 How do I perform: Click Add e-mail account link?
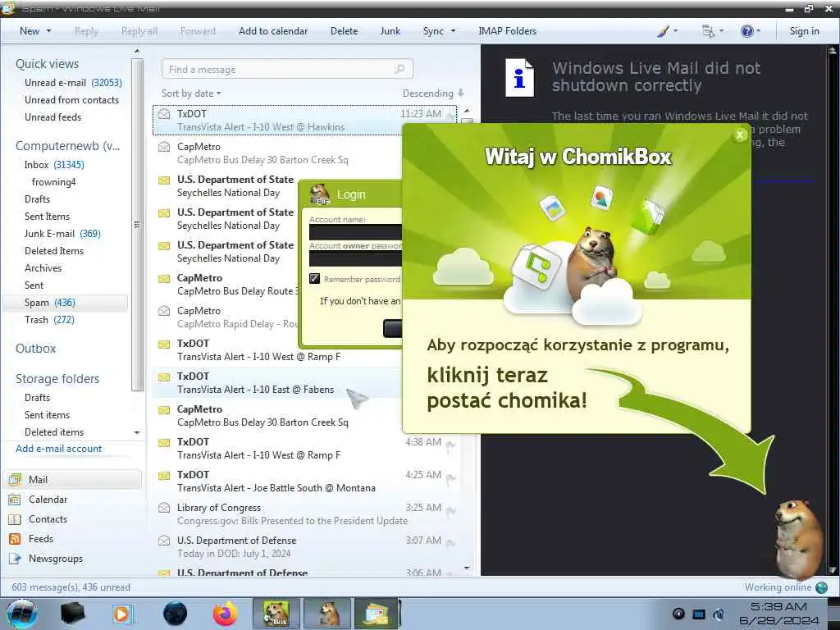58,449
